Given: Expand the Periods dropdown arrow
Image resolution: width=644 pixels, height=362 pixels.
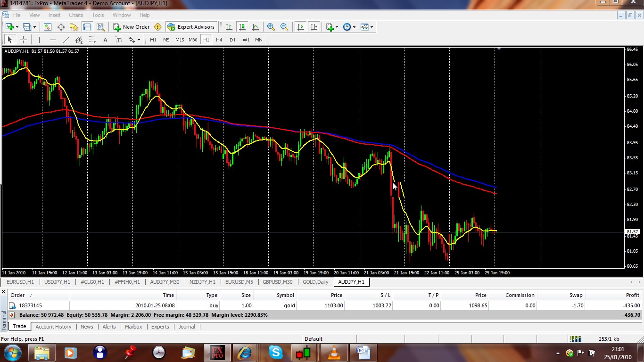Looking at the screenshot, I should coord(354,27).
